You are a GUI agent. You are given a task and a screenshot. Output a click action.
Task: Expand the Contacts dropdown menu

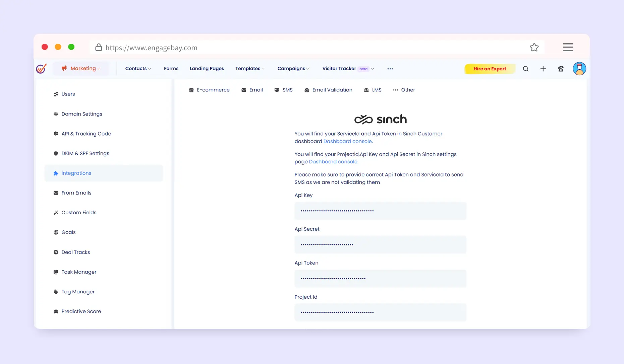(138, 68)
